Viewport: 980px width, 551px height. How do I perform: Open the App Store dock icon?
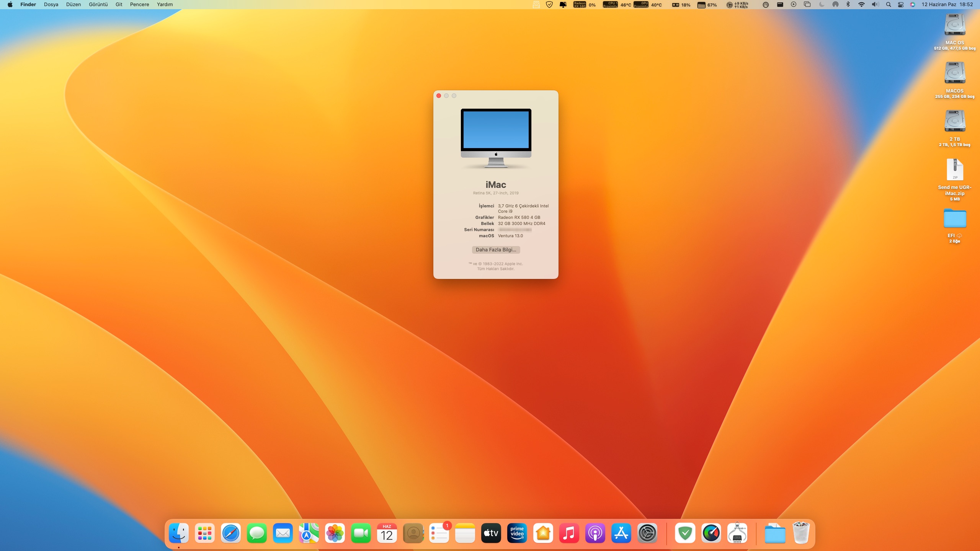click(621, 533)
